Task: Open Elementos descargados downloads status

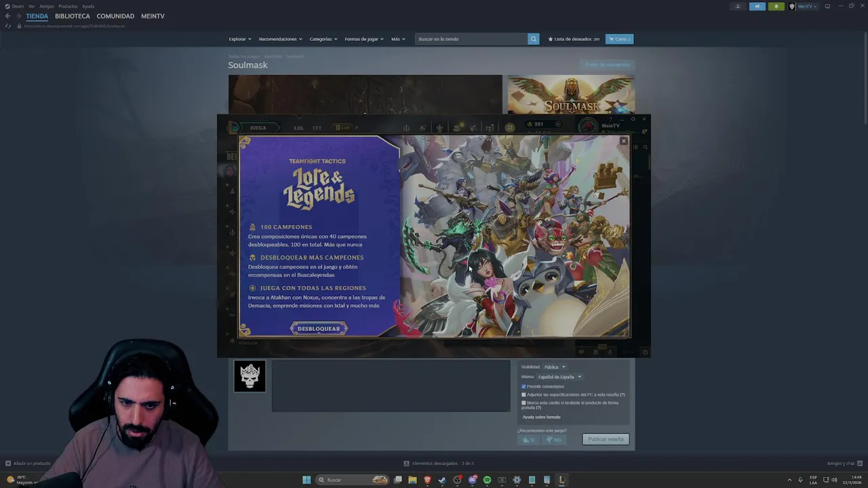Action: click(x=439, y=464)
